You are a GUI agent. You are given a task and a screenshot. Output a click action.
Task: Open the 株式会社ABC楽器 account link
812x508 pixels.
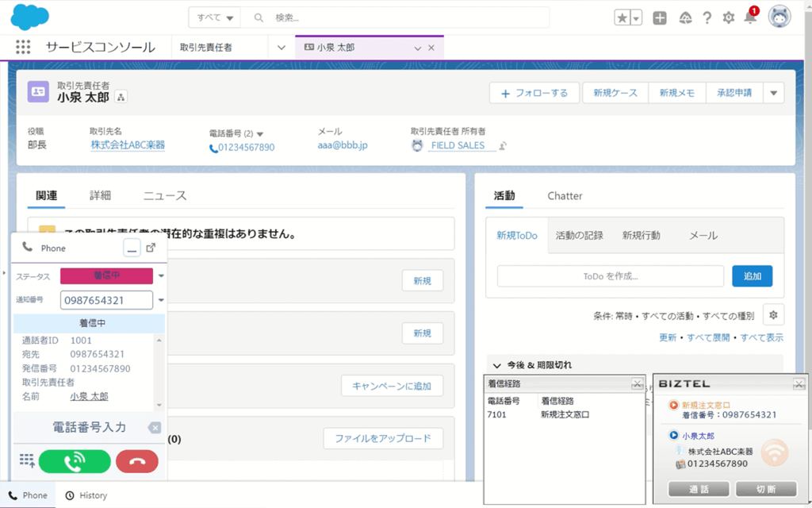click(x=127, y=145)
